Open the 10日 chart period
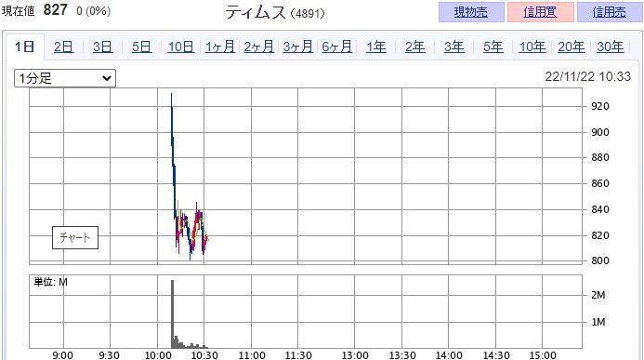The width and height of the screenshot is (644, 360). pyautogui.click(x=180, y=47)
